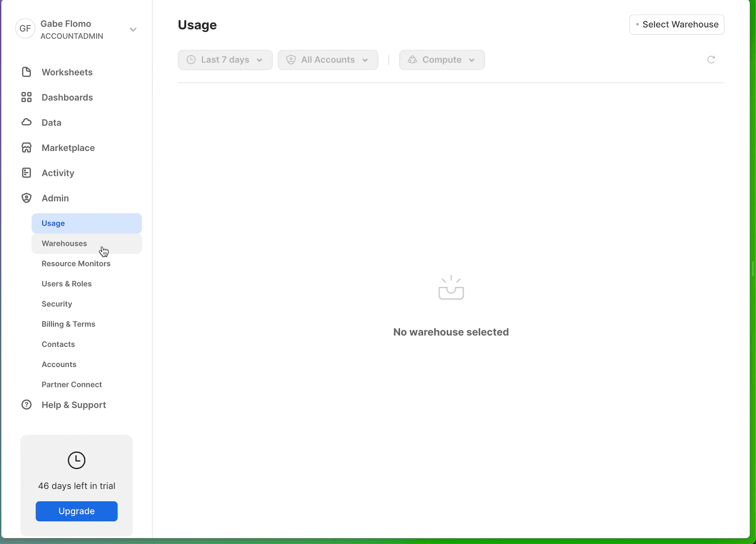
Task: Open the All Accounts filter dropdown
Action: [x=328, y=60]
